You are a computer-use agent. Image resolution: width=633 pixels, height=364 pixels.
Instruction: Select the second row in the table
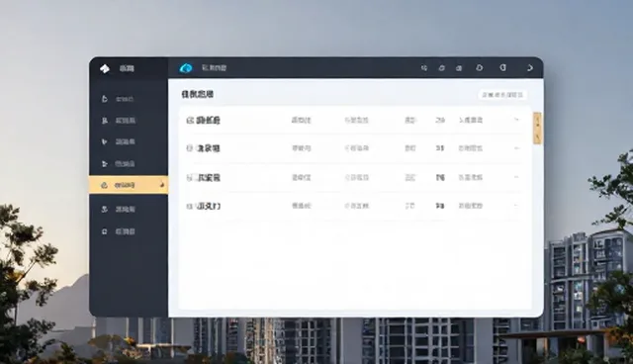coord(354,148)
